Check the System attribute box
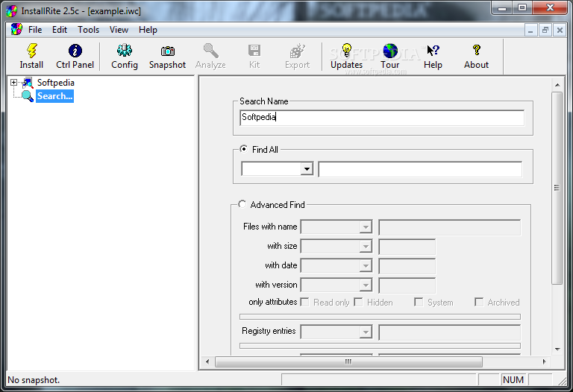This screenshot has height=392, width=573. tap(419, 303)
